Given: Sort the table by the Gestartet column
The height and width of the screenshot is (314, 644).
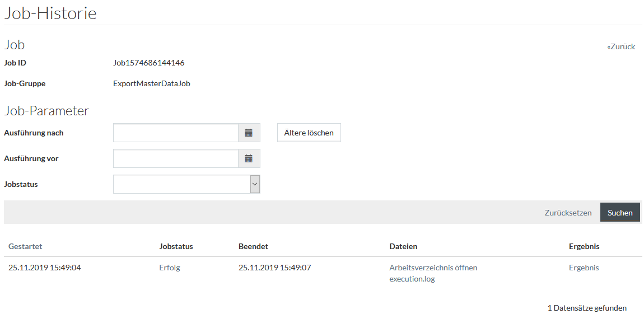Looking at the screenshot, I should point(25,246).
